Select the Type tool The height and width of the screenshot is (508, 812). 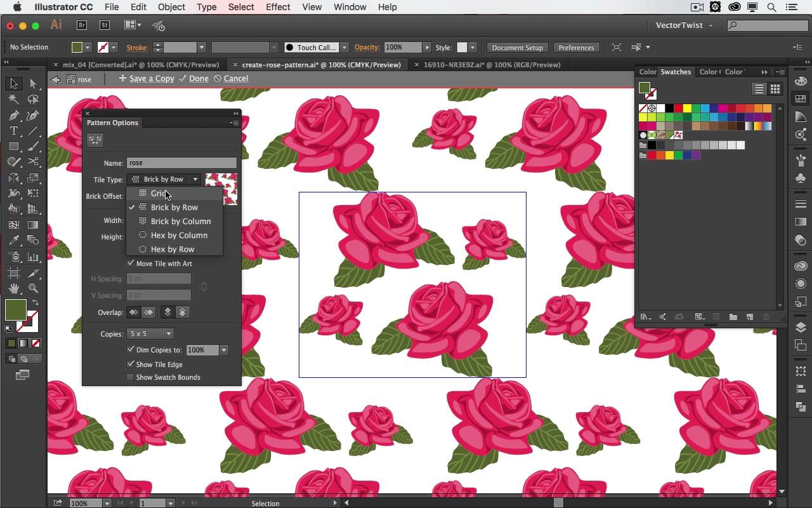click(x=14, y=131)
